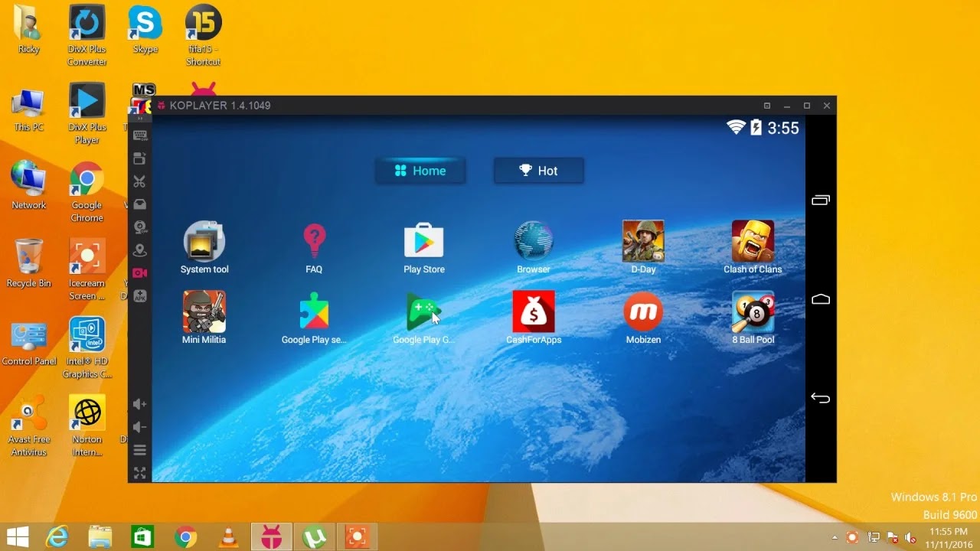Select the fifa15 Shortcut desktop icon

pos(203,35)
